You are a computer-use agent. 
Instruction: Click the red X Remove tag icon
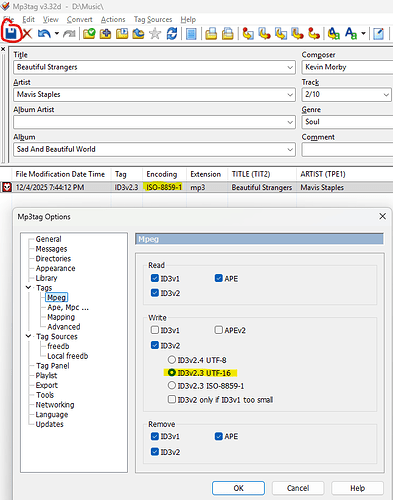click(27, 33)
